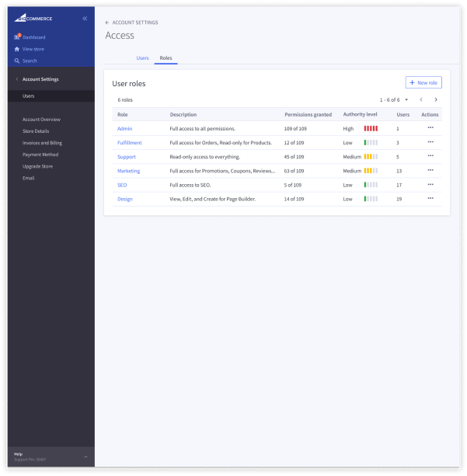
Task: Click the '6 roles' count text
Action: tap(125, 100)
